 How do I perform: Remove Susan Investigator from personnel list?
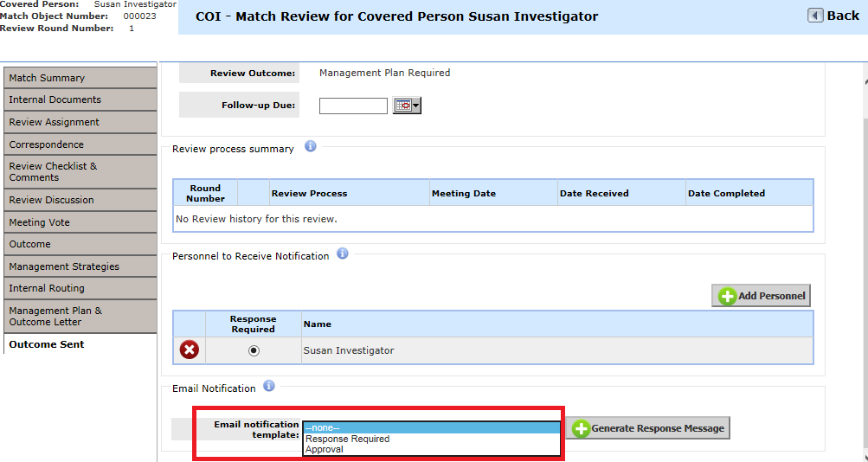point(190,350)
